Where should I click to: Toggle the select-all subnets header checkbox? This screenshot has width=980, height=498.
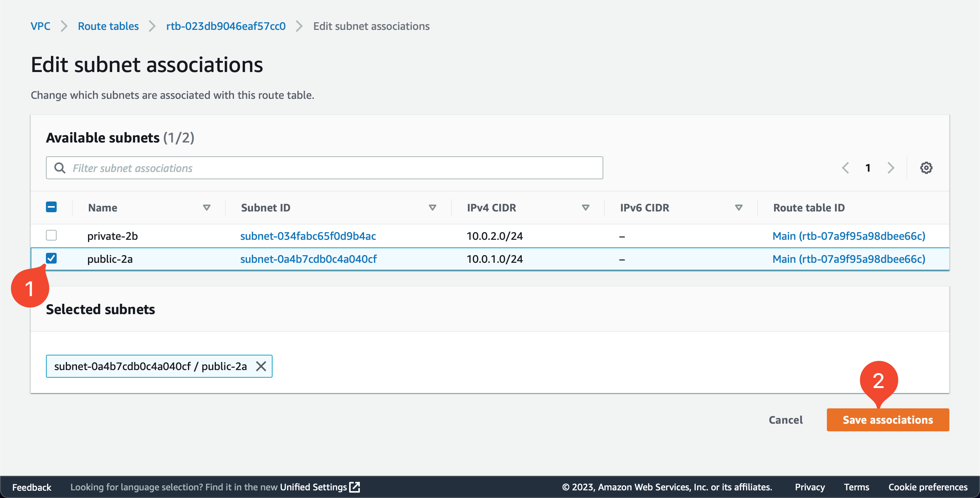pos(52,207)
